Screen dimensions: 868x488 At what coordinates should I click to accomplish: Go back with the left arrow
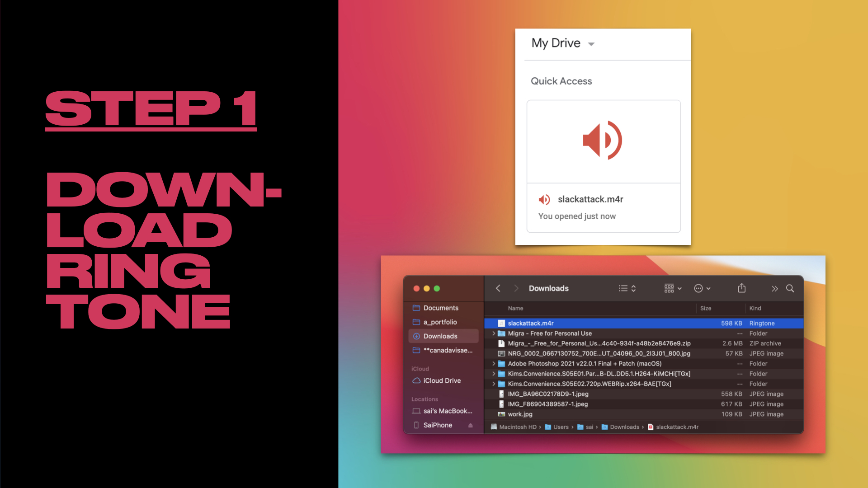pos(498,288)
